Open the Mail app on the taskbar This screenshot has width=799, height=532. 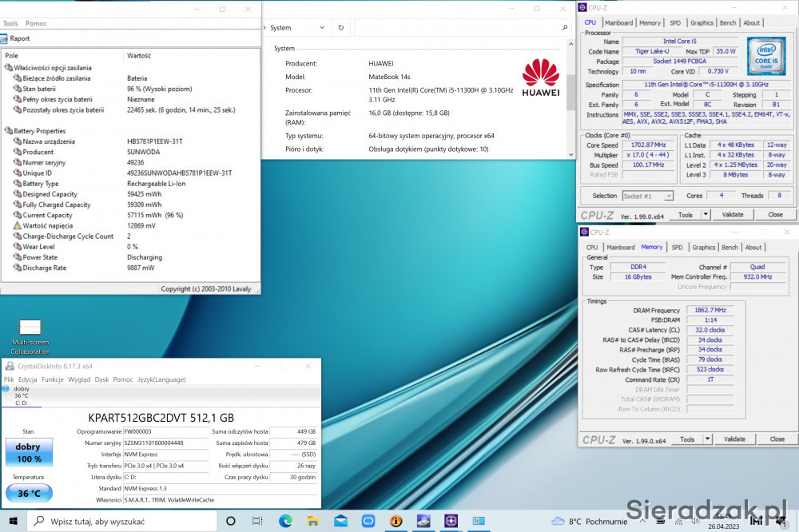(x=340, y=521)
